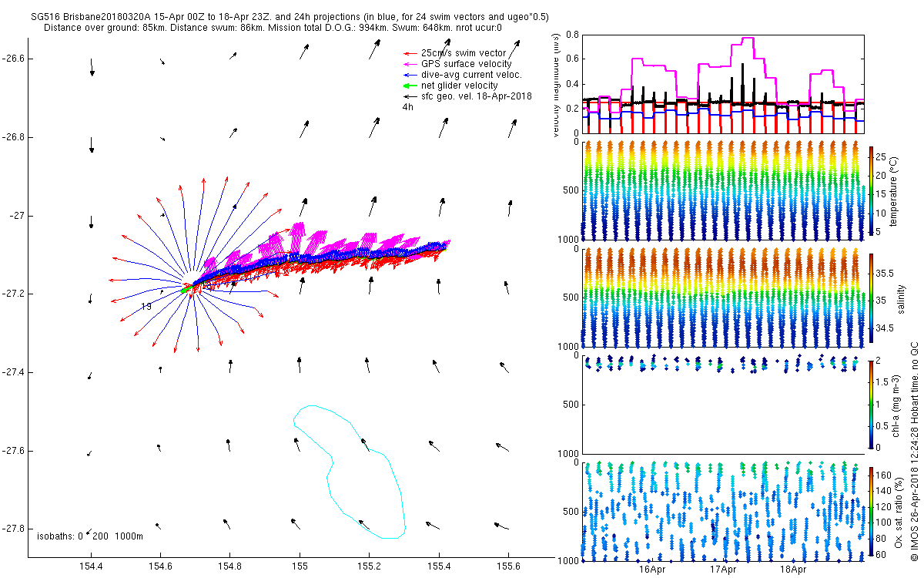
Task: Click the '34.5' tick on the salinity colorbar
Action: point(884,328)
